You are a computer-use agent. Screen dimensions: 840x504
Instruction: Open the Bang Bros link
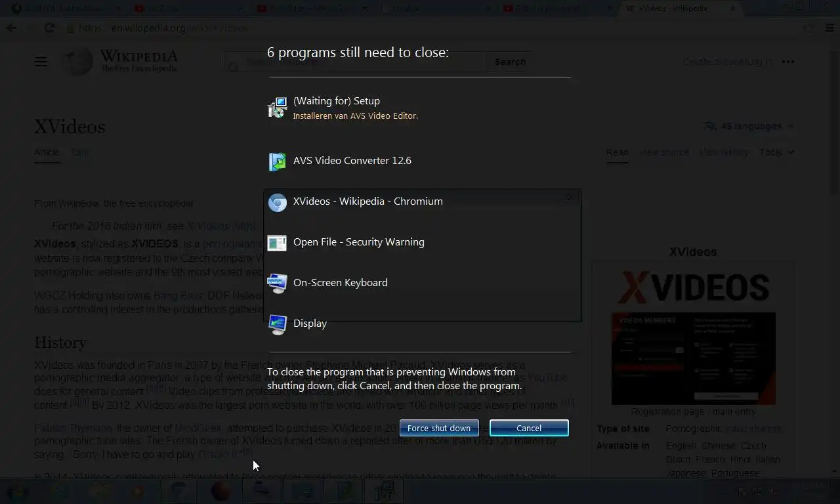click(178, 296)
